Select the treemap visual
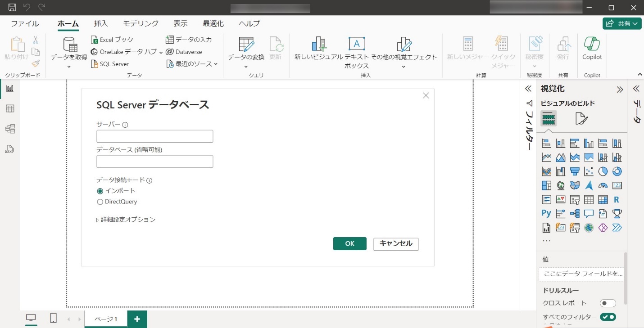The width and height of the screenshot is (644, 328). click(x=546, y=185)
